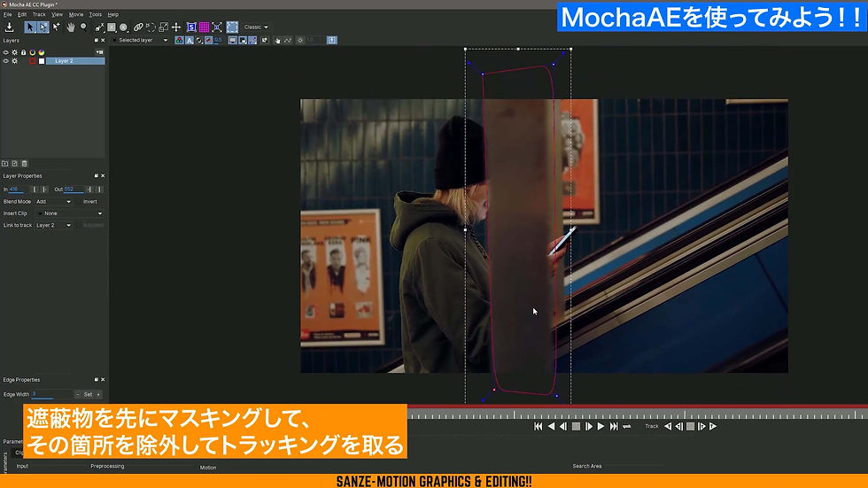Screen dimensions: 868x488
Task: Toggle the Show Layer Mattes icon
Action: (198, 41)
